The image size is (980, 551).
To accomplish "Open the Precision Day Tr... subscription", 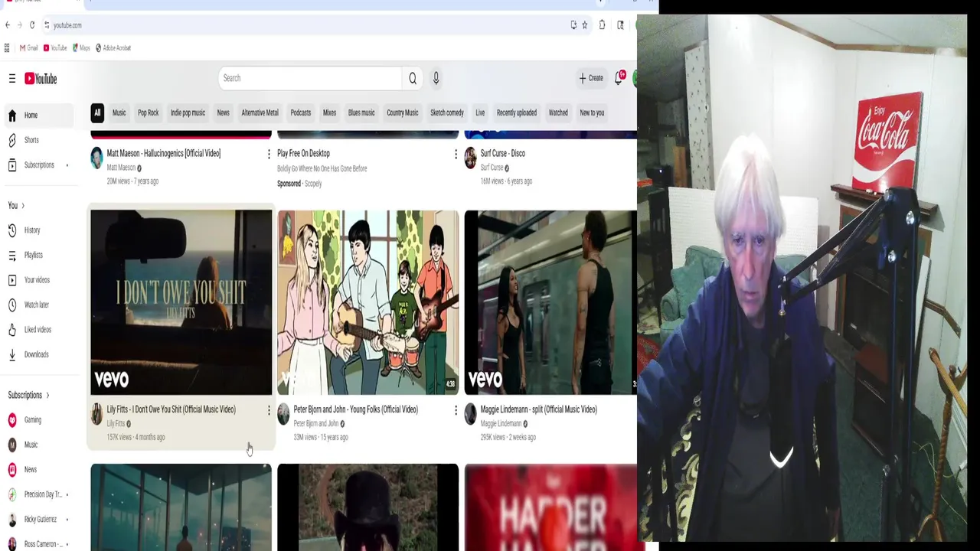I will coord(38,494).
